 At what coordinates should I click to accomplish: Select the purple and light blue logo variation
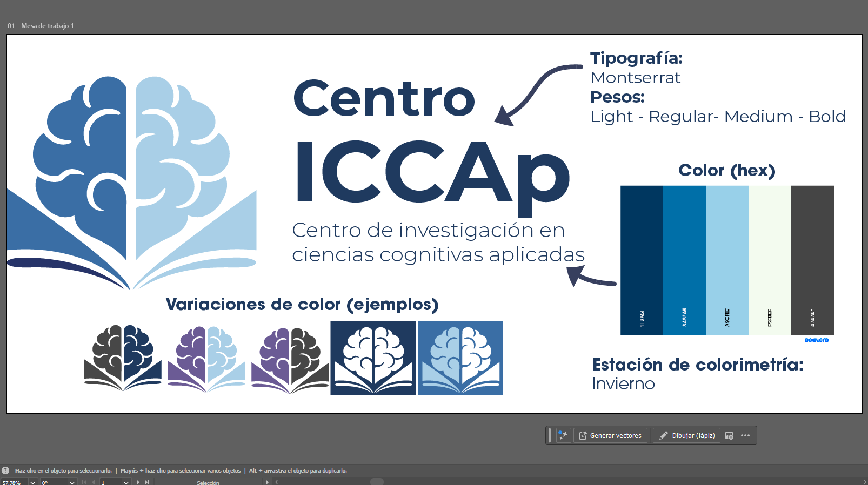pyautogui.click(x=206, y=359)
